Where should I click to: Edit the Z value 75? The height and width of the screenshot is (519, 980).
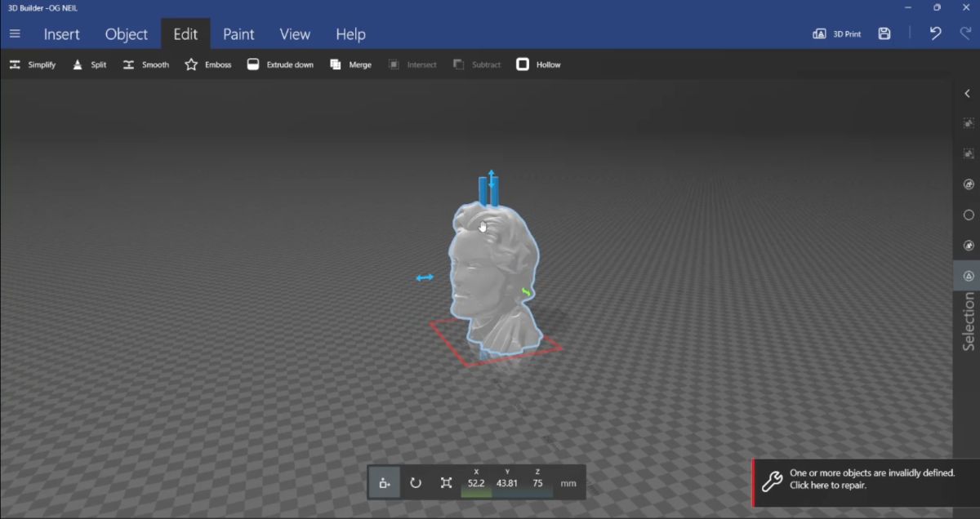tap(538, 483)
